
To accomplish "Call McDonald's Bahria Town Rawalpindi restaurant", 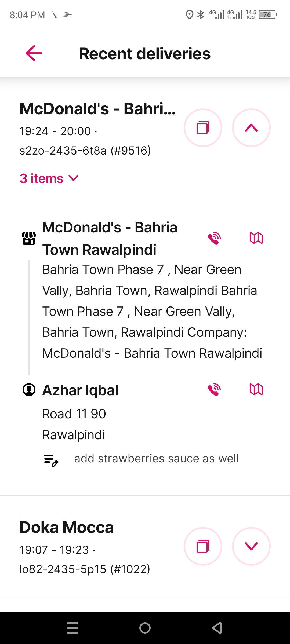I will 214,238.
